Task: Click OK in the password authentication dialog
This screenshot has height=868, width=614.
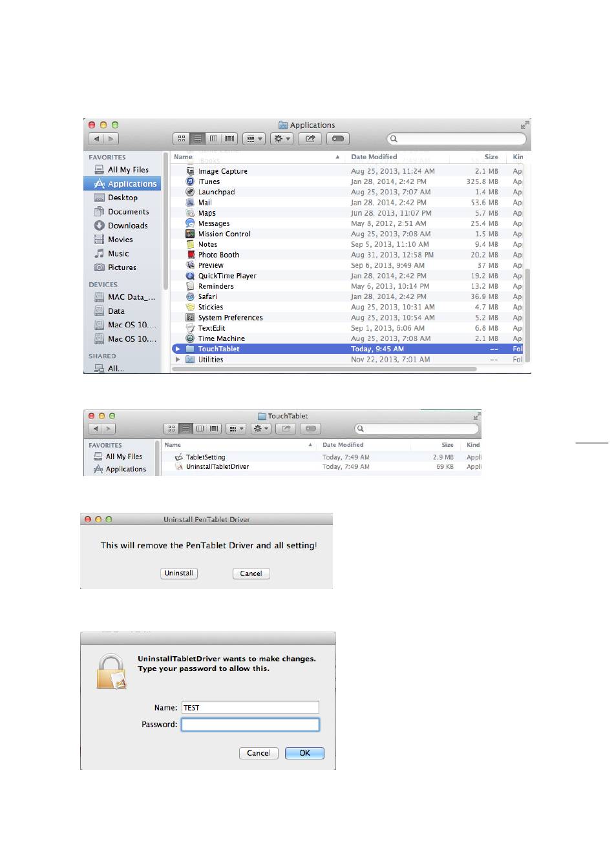Action: [304, 753]
